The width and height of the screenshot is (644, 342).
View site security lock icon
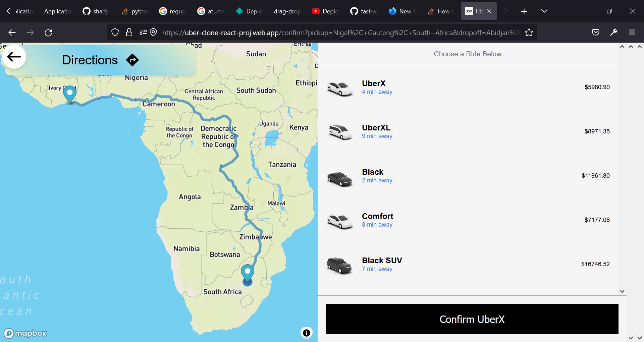(129, 33)
